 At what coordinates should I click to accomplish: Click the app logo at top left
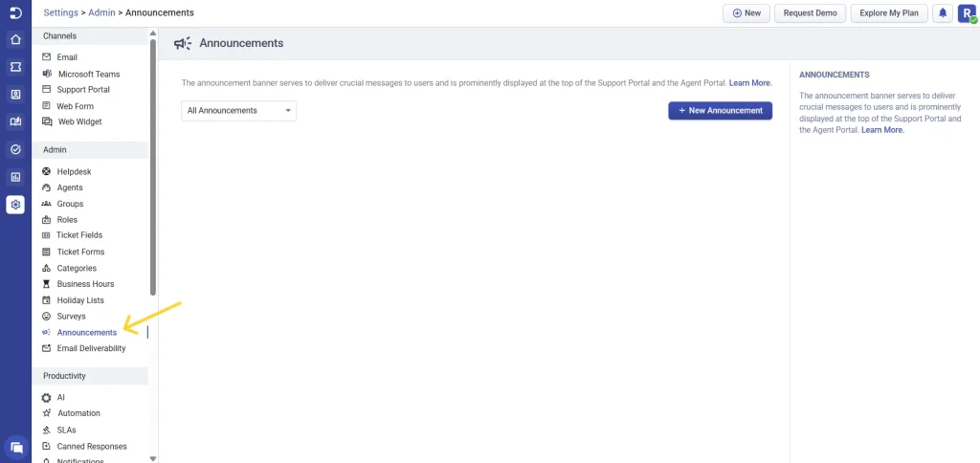(x=15, y=13)
